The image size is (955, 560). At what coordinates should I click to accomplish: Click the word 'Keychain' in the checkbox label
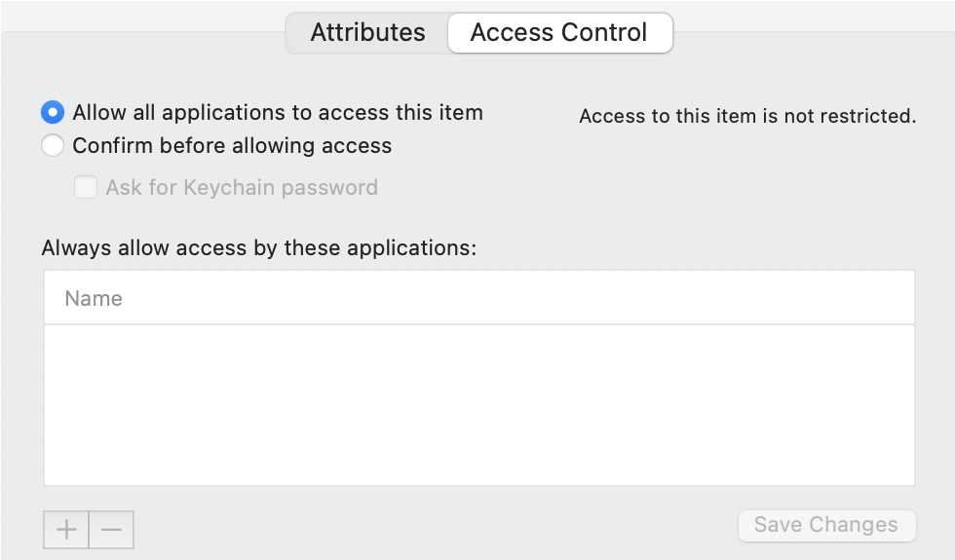(x=228, y=187)
